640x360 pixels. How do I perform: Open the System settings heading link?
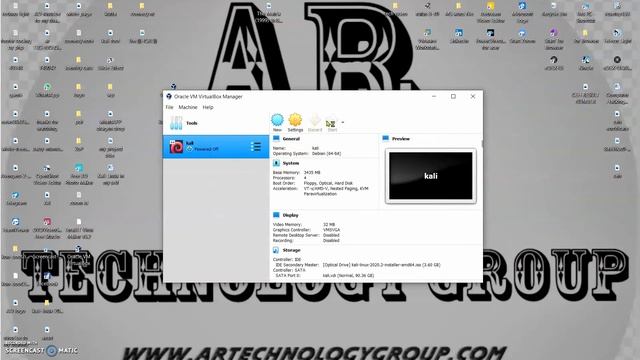tap(291, 163)
